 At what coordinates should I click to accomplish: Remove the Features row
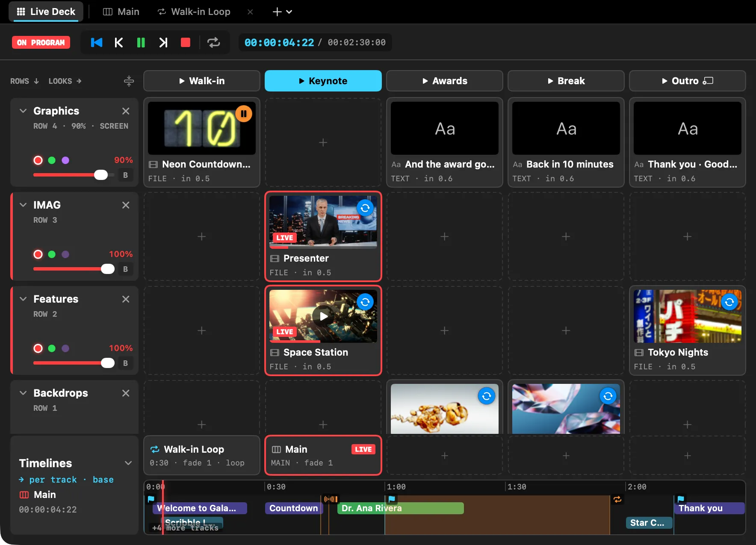point(126,299)
